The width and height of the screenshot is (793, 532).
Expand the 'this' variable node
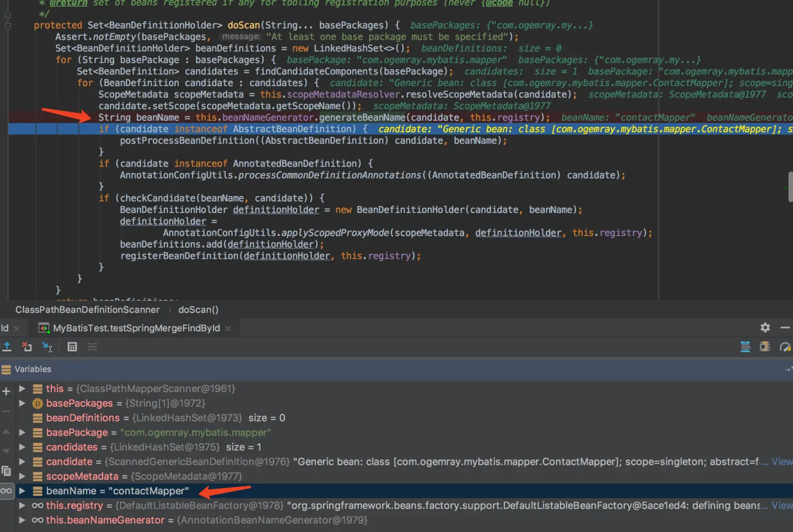(x=22, y=389)
